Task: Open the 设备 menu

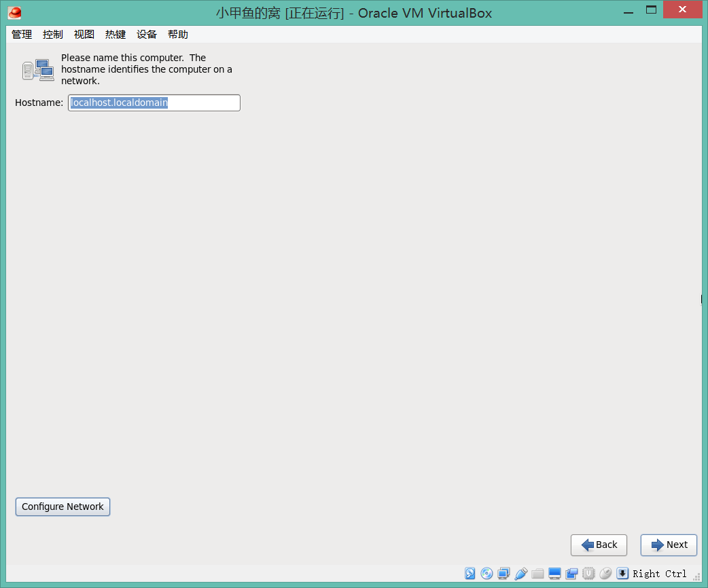Action: 147,35
